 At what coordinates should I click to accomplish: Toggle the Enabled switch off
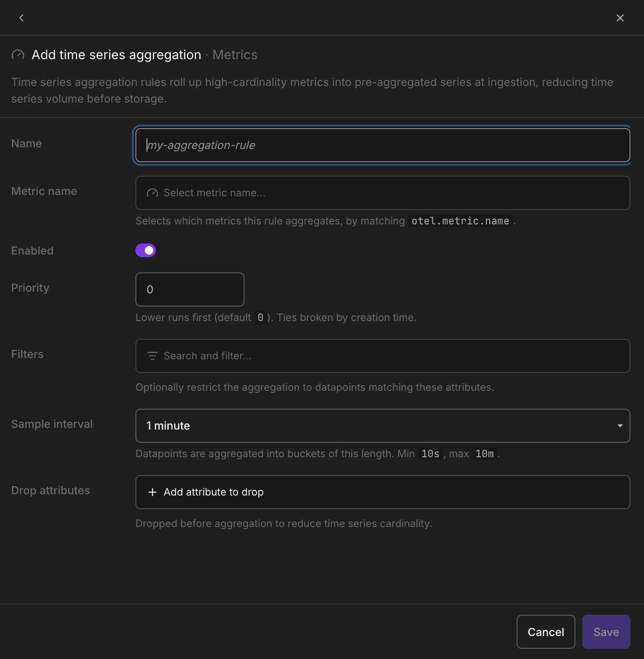point(146,250)
